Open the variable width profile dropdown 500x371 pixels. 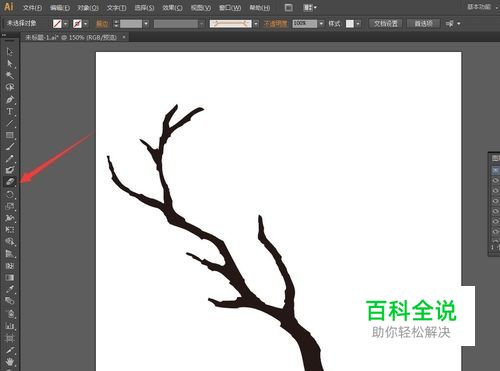[201, 24]
